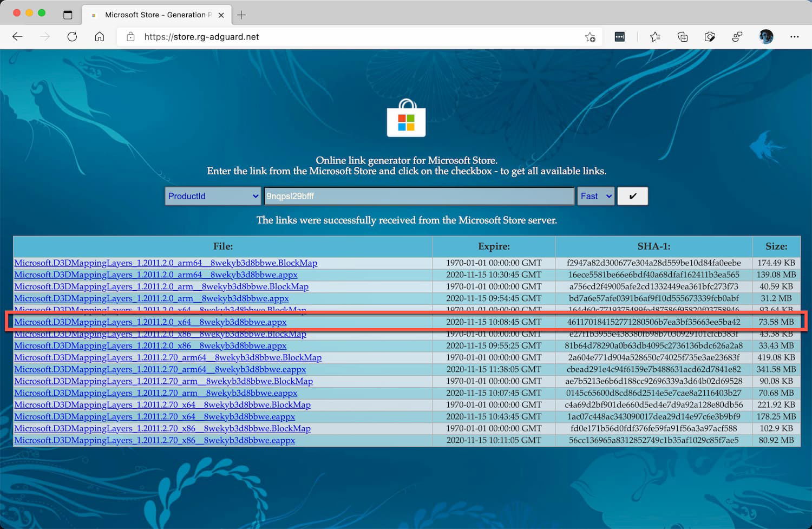Viewport: 812px width, 529px height.
Task: Open the 1.2011.2.70 arm64 BlockMap link
Action: [168, 357]
